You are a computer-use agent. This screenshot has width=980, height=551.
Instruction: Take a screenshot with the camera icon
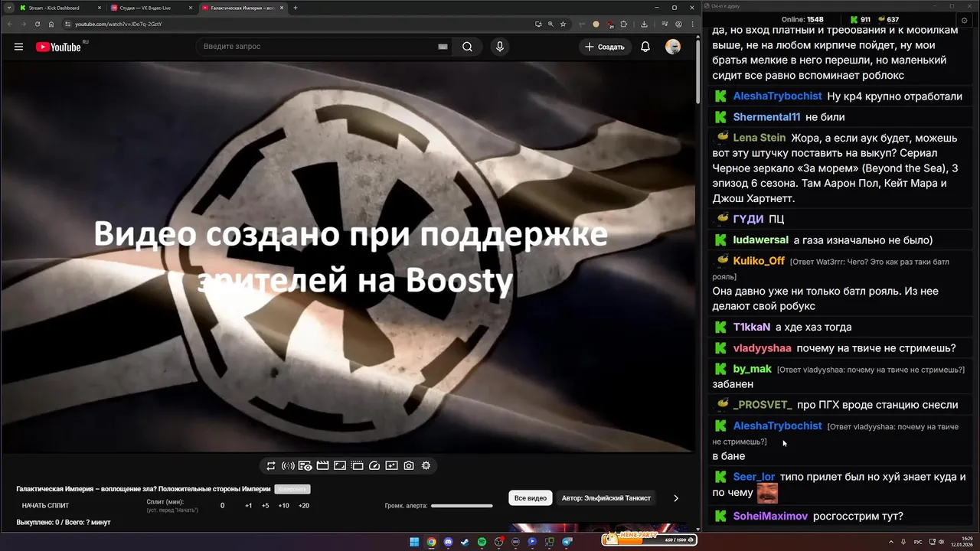click(x=409, y=465)
